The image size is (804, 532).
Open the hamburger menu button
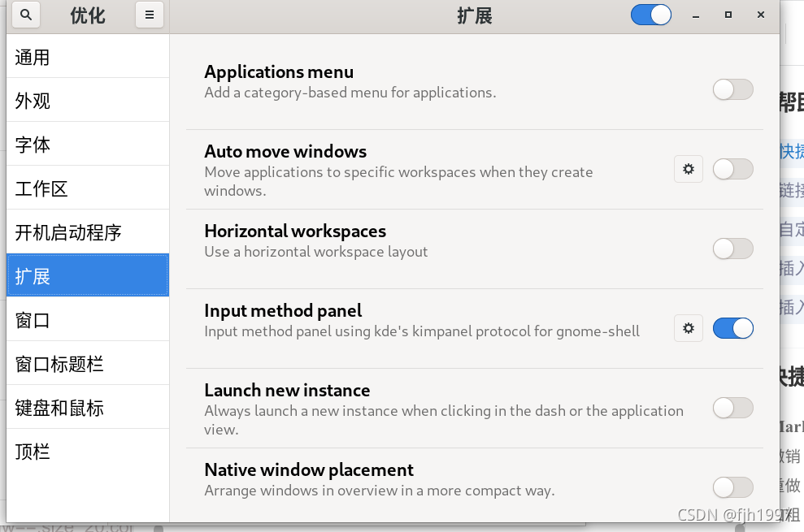click(x=149, y=15)
